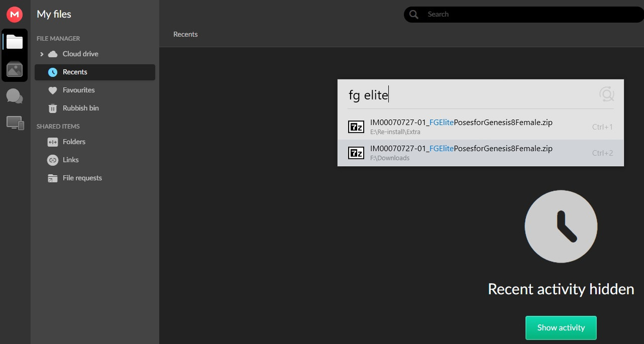The height and width of the screenshot is (344, 644).
Task: Click the Recents breadcrumb label
Action: (x=186, y=34)
